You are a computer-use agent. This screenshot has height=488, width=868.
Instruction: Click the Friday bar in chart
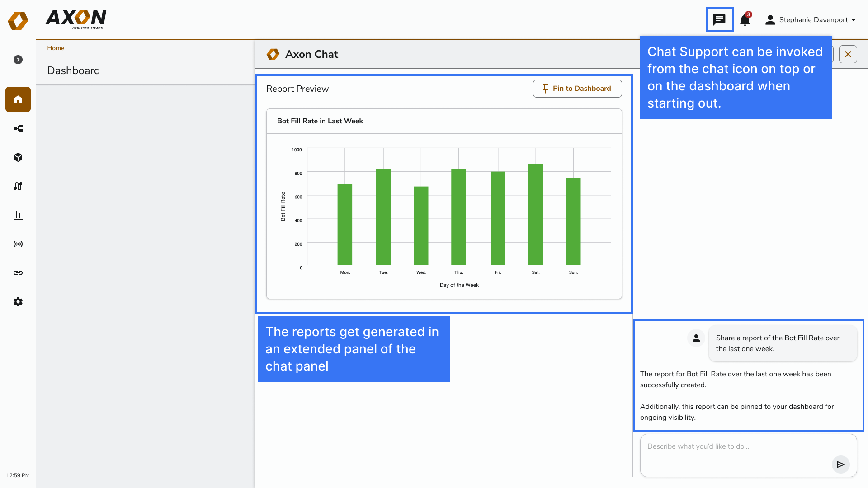point(498,218)
